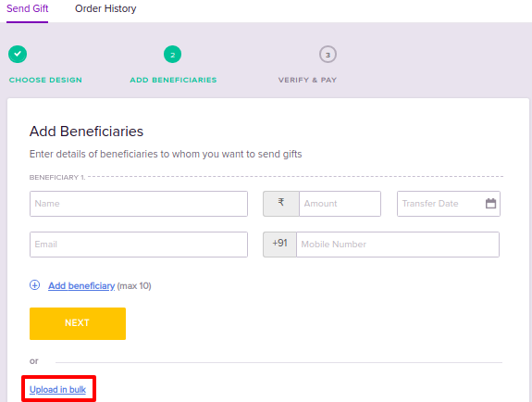Click the CHOOSE DESIGN step label
Screen dimensions: 532x402
click(45, 80)
